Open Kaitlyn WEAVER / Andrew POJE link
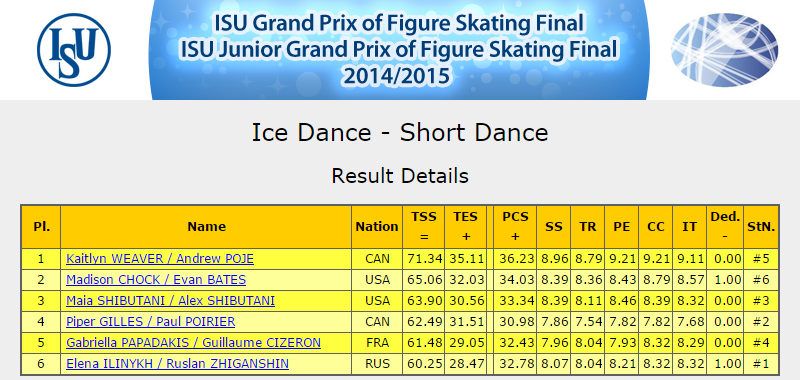This screenshot has height=380, width=800. (x=160, y=259)
